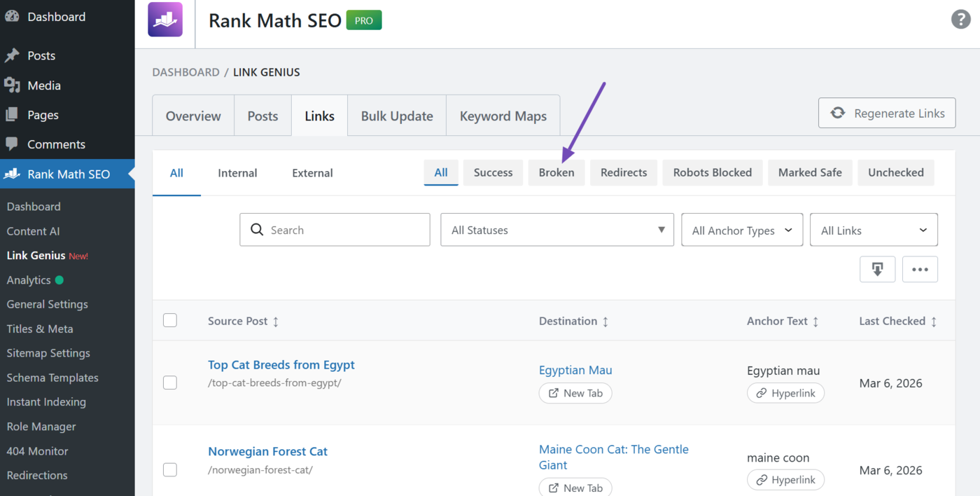Click Hyperlink badge under maine coon anchor
This screenshot has height=496, width=980.
[x=785, y=480]
